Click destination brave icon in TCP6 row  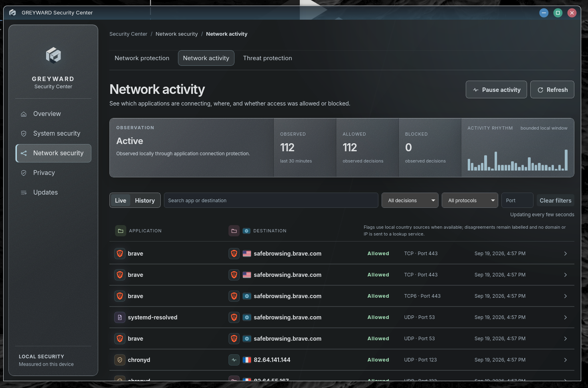tap(234, 296)
